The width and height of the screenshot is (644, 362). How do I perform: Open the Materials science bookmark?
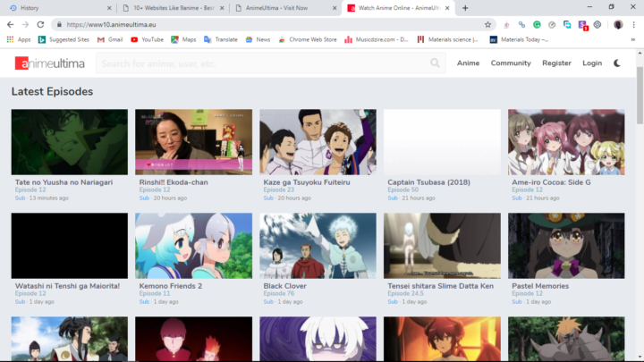click(448, 40)
